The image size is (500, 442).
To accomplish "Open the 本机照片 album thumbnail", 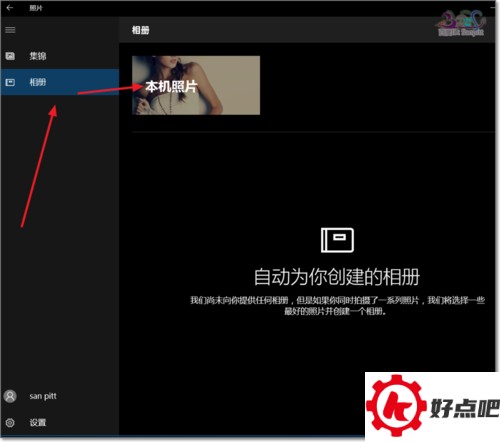I will [x=196, y=85].
